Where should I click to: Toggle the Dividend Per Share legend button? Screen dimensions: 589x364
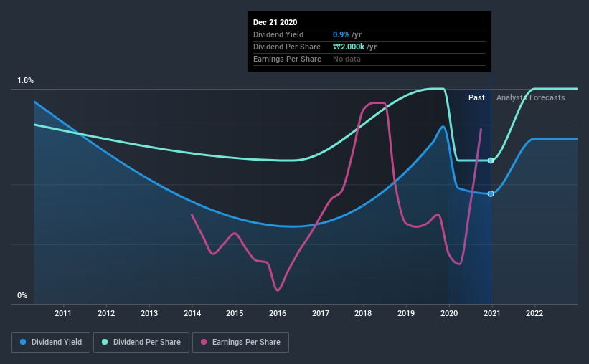(141, 343)
